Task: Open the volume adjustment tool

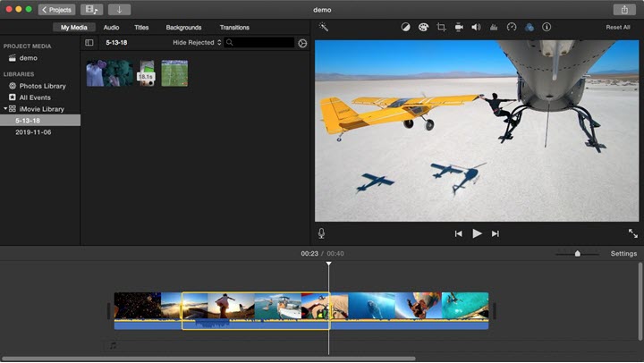Action: pyautogui.click(x=476, y=28)
